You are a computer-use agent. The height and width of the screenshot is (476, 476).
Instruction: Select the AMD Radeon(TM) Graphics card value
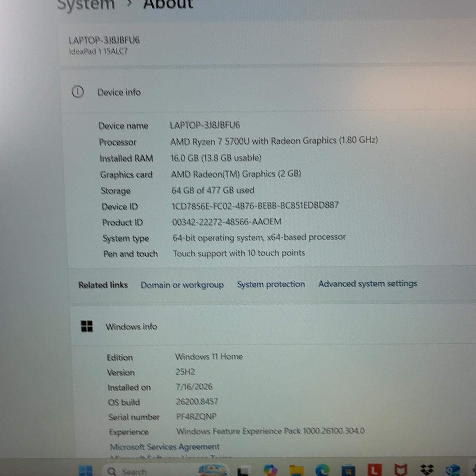pos(236,174)
